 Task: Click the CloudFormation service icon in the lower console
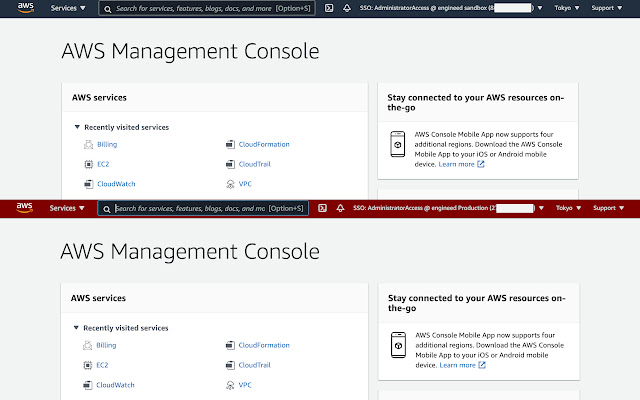tap(230, 345)
